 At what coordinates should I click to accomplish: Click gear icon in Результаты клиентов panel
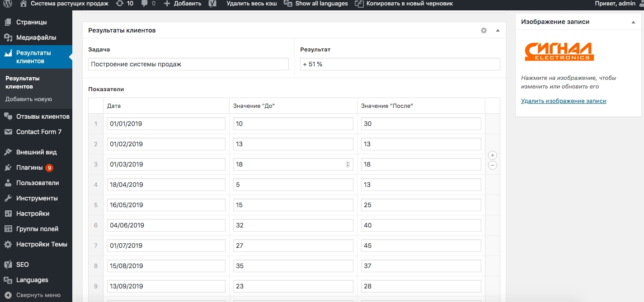484,30
